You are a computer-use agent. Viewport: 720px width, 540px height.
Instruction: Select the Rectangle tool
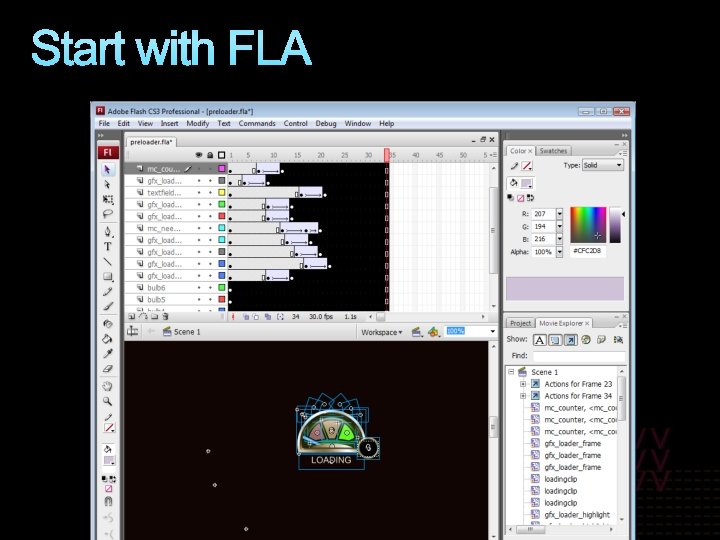tap(107, 276)
